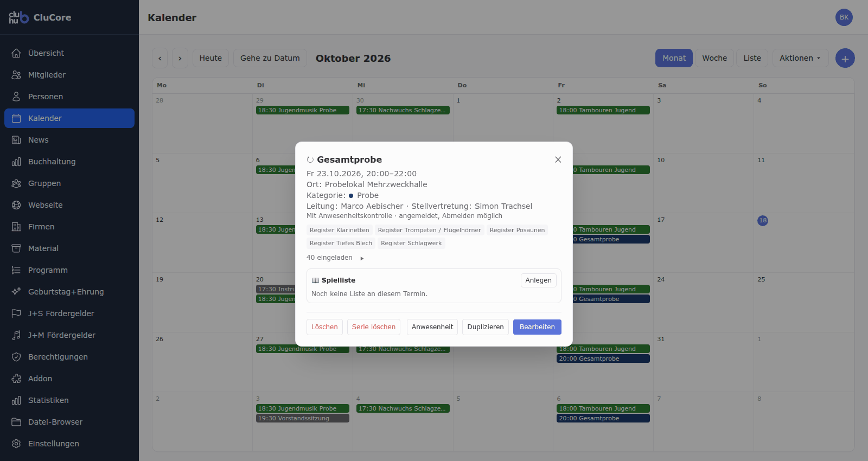Click Anlegen to create Spielliste
The image size is (868, 461).
tap(538, 280)
